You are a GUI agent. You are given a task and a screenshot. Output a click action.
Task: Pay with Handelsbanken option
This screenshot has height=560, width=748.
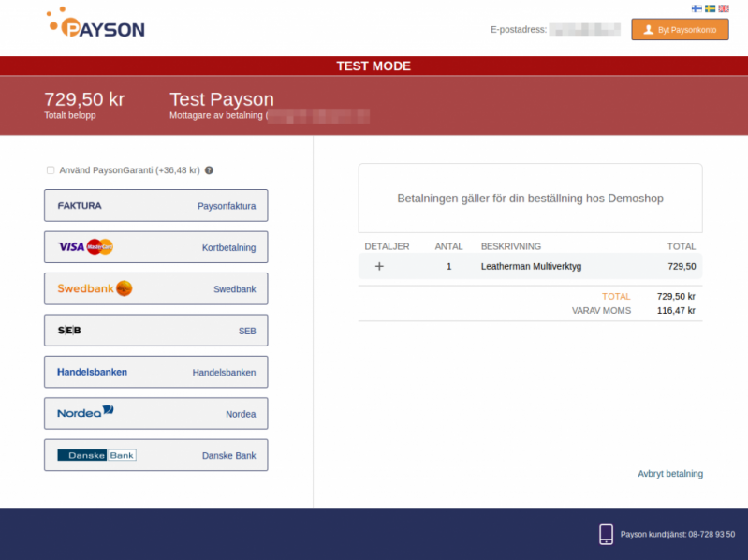[156, 372]
